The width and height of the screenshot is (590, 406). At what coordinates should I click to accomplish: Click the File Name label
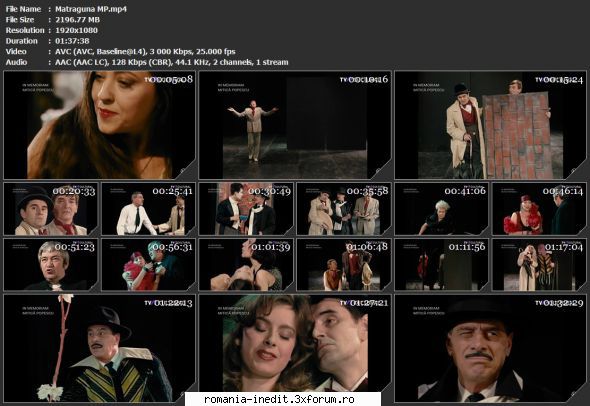(x=23, y=9)
